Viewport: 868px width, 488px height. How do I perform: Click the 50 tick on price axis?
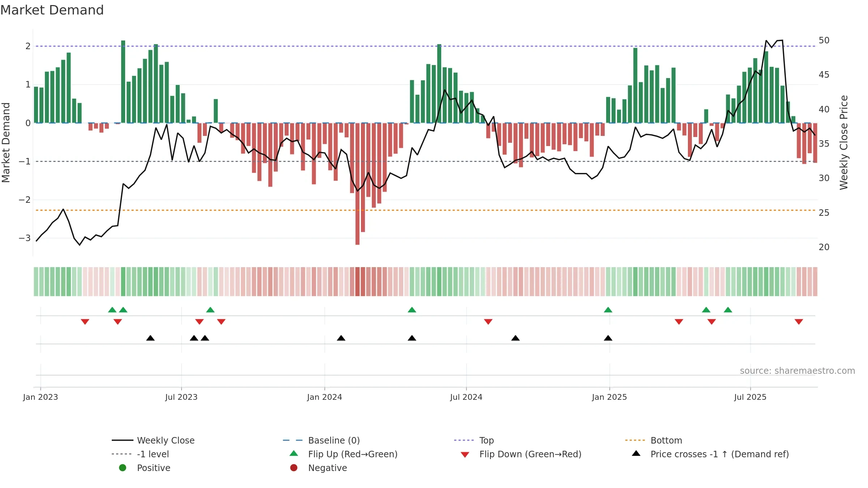point(824,40)
